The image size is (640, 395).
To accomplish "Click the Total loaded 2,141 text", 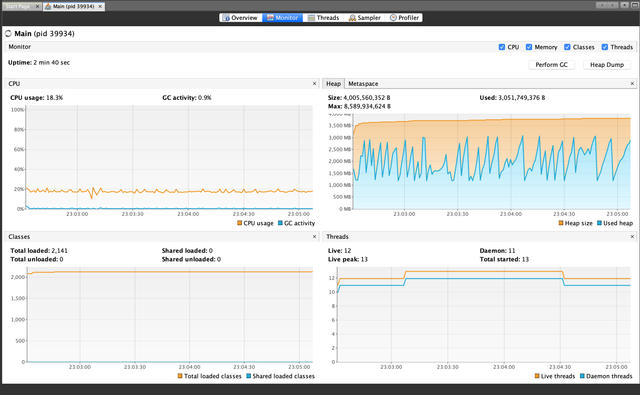I will click(x=39, y=251).
